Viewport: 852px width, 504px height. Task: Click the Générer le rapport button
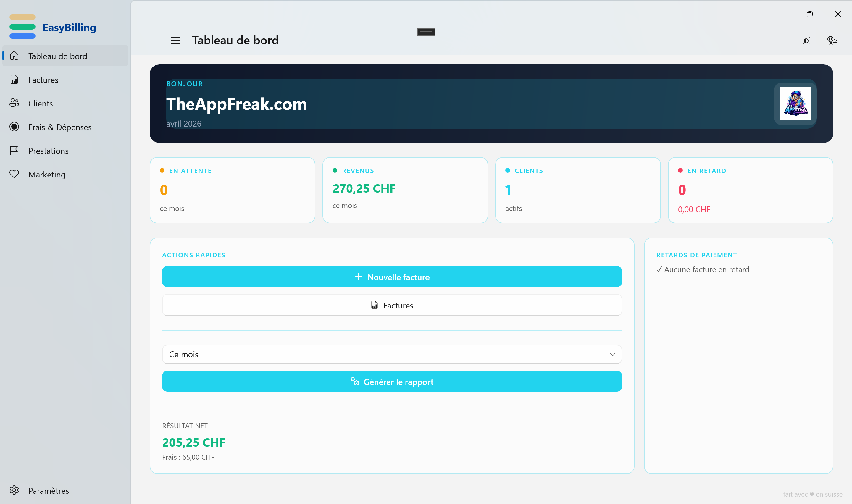[x=392, y=381]
